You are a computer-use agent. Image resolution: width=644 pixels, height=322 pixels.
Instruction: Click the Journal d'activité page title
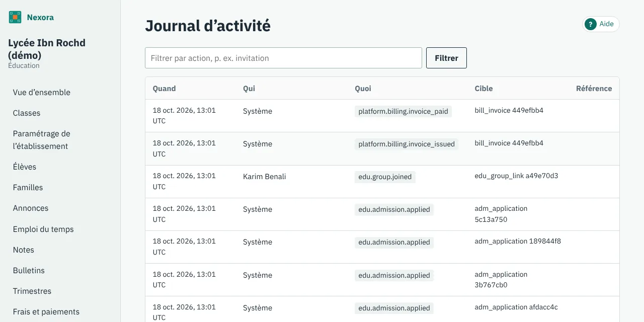[208, 26]
